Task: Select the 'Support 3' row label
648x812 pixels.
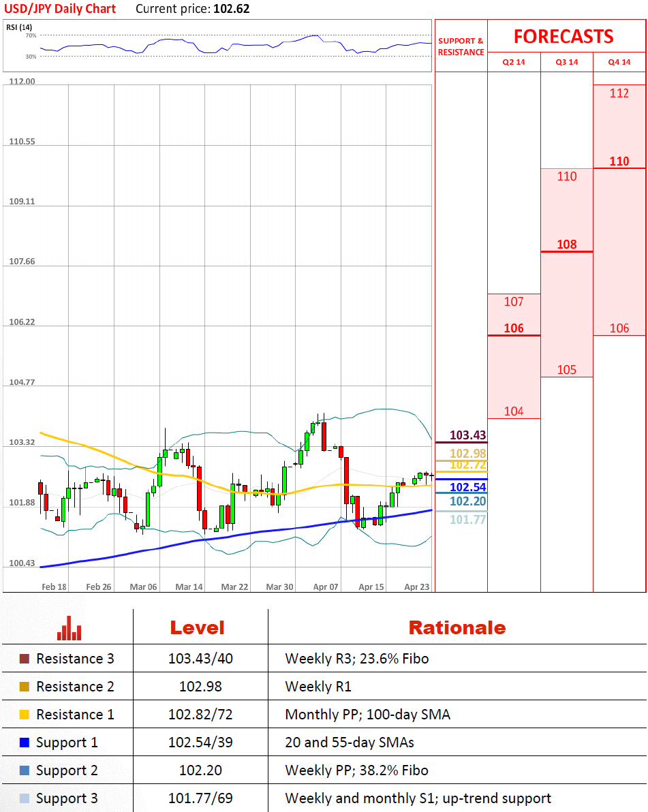Action: tap(67, 798)
